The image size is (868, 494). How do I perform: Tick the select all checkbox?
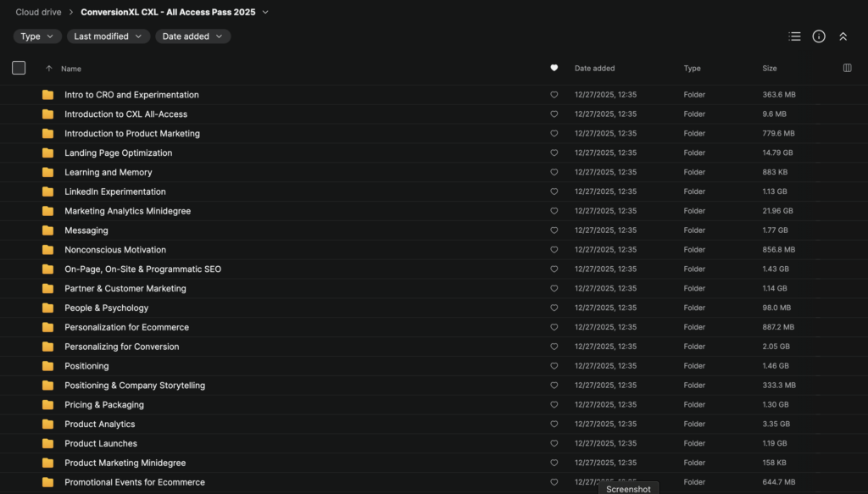19,68
